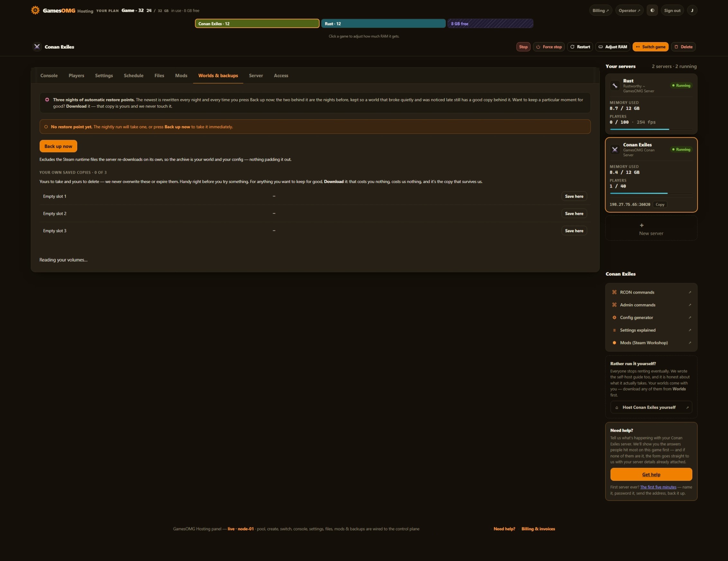
Task: Open the J user avatar
Action: coord(692,10)
